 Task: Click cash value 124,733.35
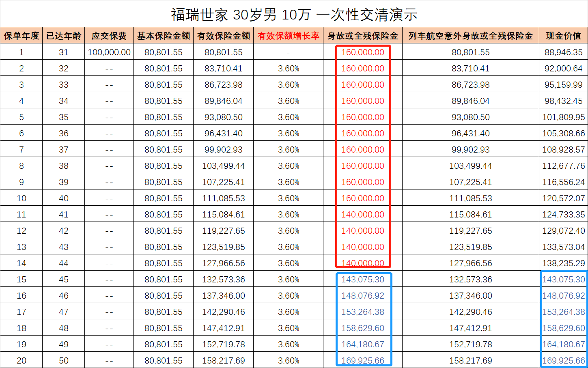coord(564,215)
